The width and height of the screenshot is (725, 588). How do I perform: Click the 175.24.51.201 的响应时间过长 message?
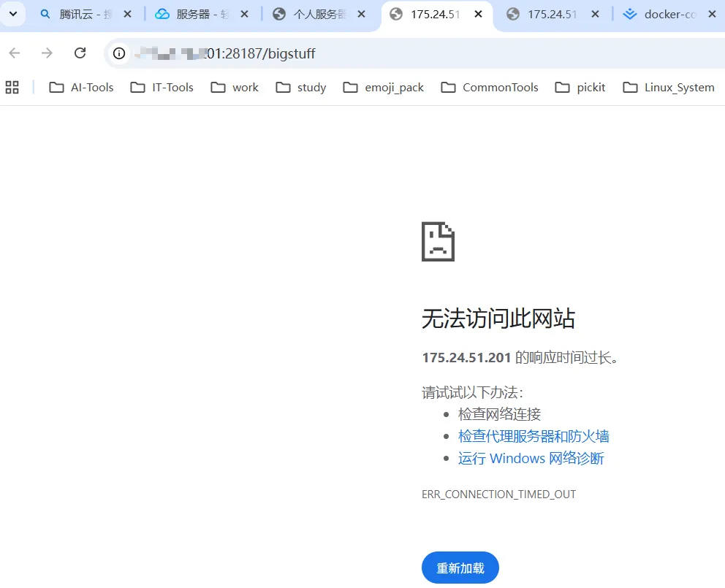tap(520, 358)
